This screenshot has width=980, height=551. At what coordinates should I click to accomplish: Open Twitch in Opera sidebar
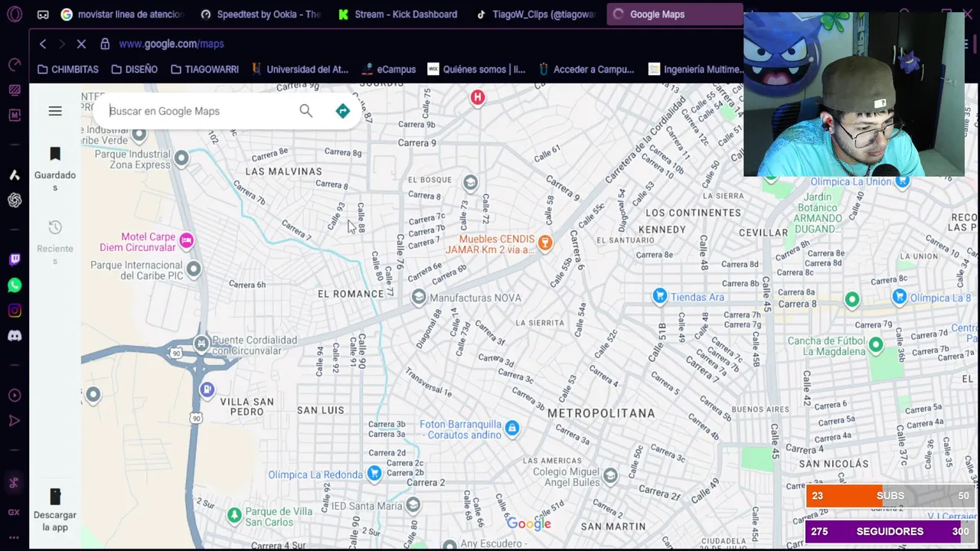click(15, 259)
